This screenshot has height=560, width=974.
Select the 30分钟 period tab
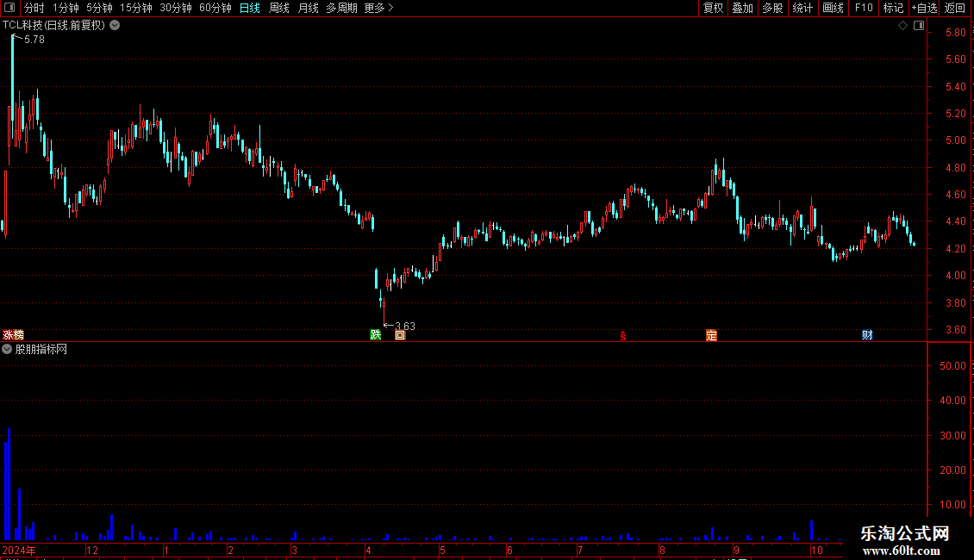[176, 8]
